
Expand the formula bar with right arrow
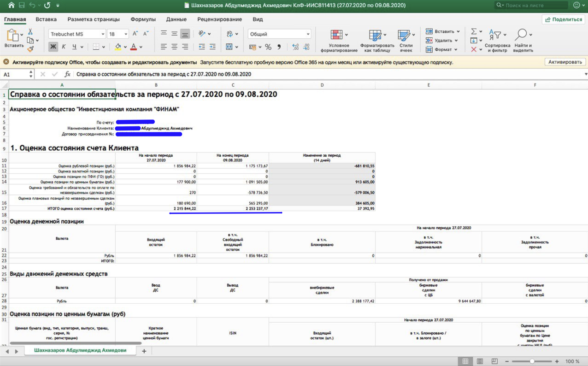(585, 74)
